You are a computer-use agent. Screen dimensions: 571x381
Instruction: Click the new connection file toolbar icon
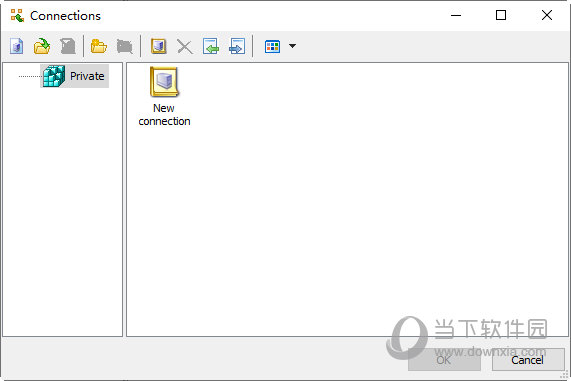pos(17,46)
